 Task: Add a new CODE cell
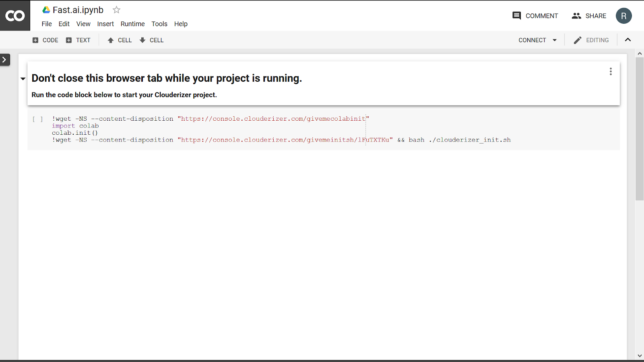click(x=45, y=40)
